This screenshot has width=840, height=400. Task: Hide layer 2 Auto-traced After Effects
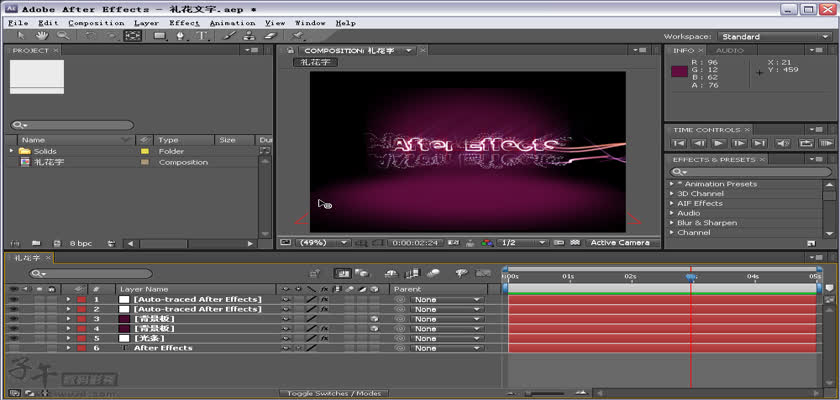click(x=13, y=309)
